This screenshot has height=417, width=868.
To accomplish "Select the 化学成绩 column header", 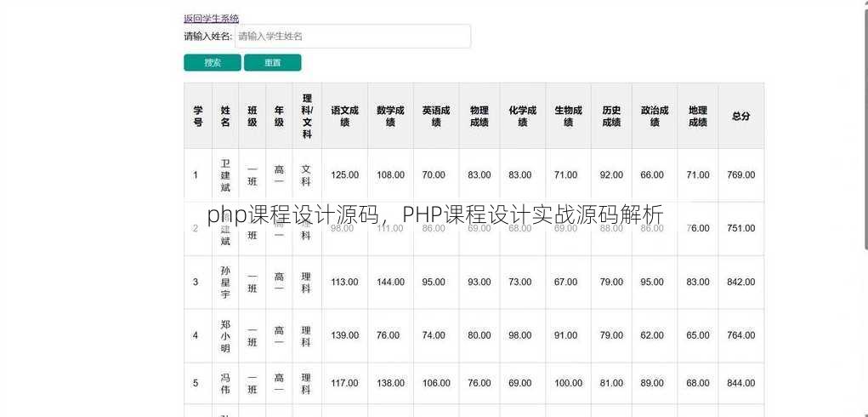I will (523, 117).
